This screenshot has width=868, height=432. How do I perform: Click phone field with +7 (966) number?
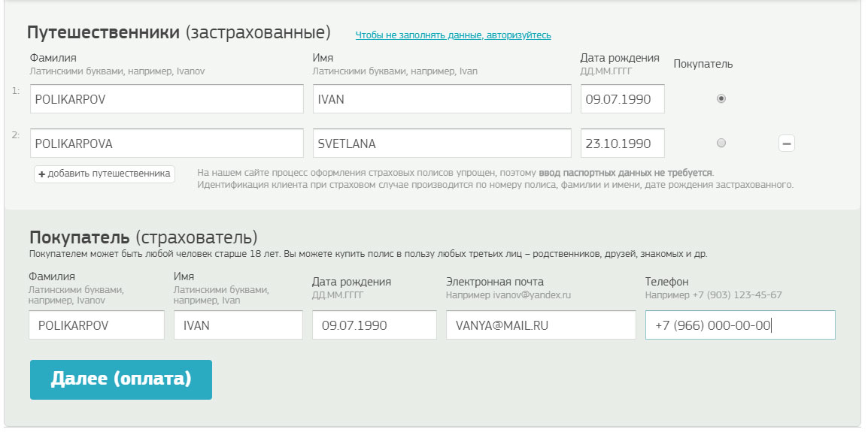pyautogui.click(x=739, y=325)
